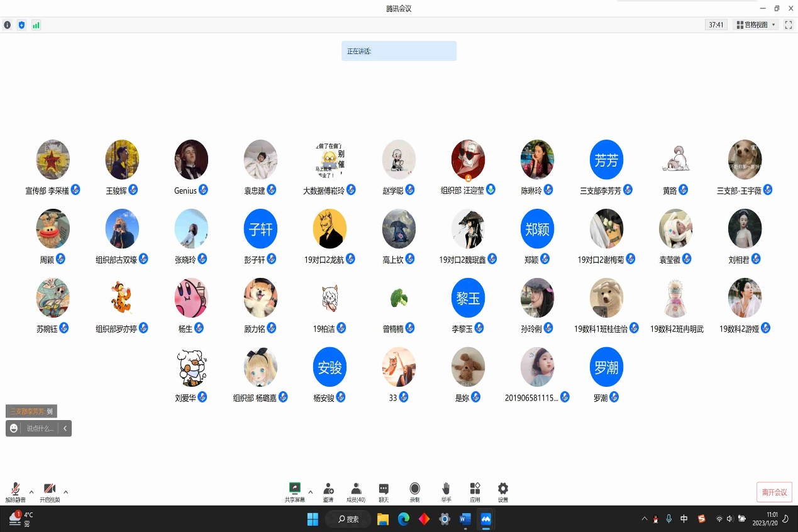Open the grid view (宫格视图) dropdown
Image resolution: width=798 pixels, height=532 pixels.
click(755, 25)
